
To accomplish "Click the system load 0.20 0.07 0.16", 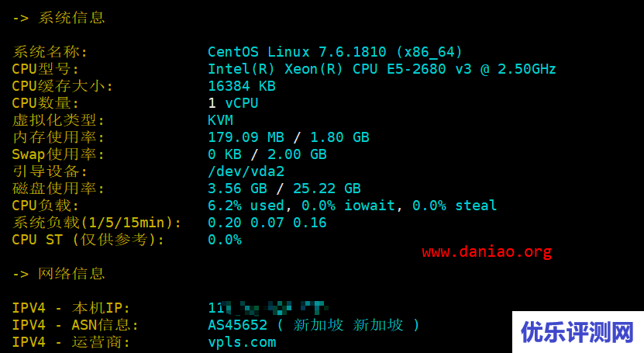I will pyautogui.click(x=267, y=223).
